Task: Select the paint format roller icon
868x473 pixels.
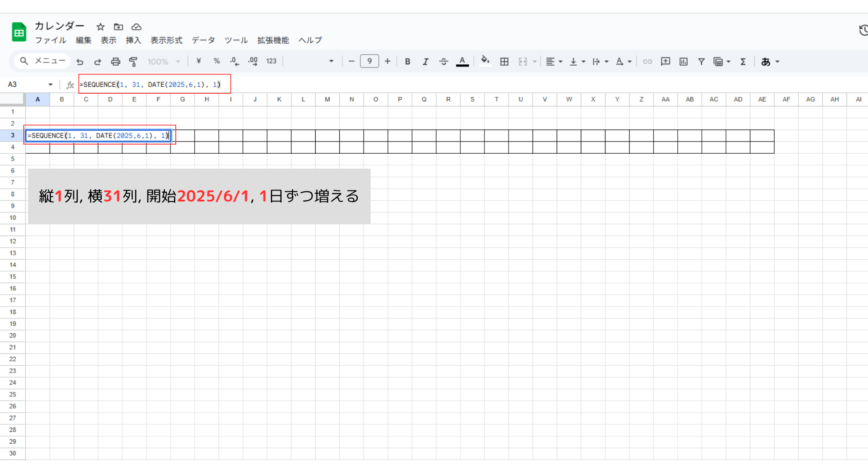Action: [x=133, y=62]
